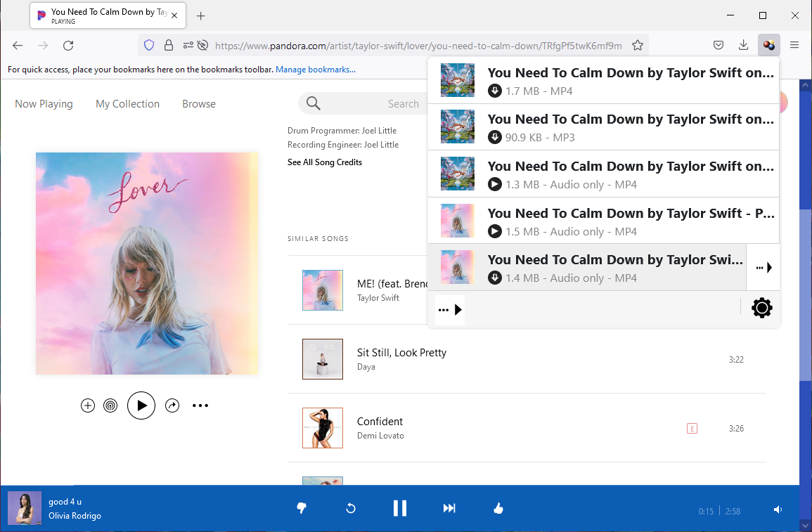Click the share arrow icon below album art
The width and height of the screenshot is (812, 532).
point(172,406)
